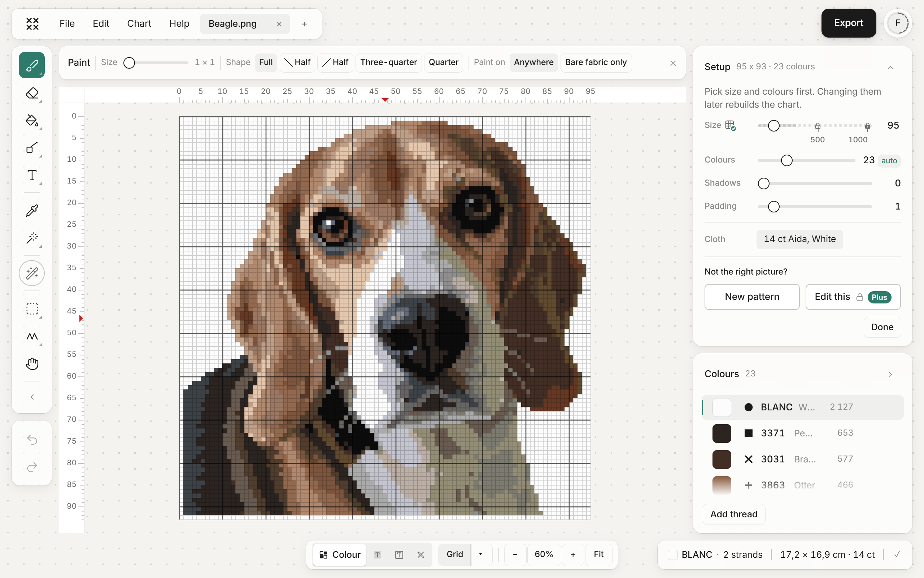Click the New pattern button
This screenshot has width=924, height=578.
(x=752, y=297)
